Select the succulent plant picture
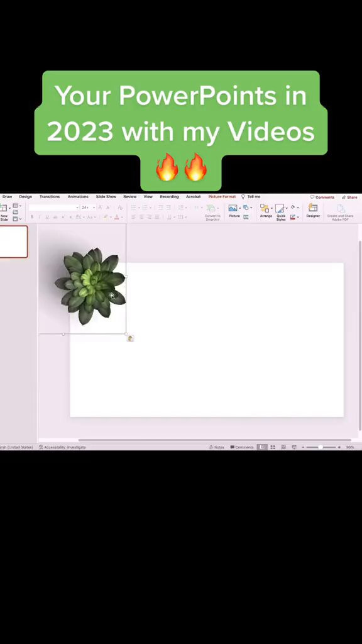The height and width of the screenshot is (644, 362). 90,286
